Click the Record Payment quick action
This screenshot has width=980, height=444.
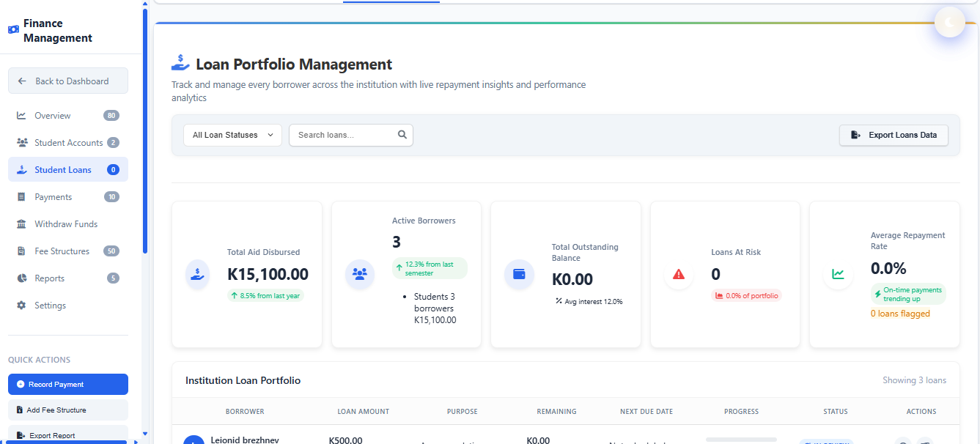coord(67,385)
